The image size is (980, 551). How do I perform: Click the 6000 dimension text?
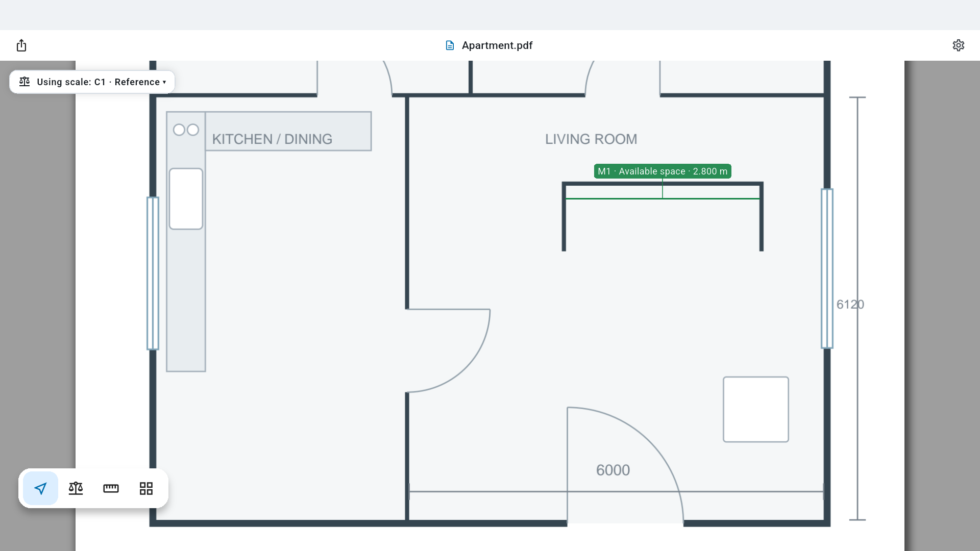(613, 470)
